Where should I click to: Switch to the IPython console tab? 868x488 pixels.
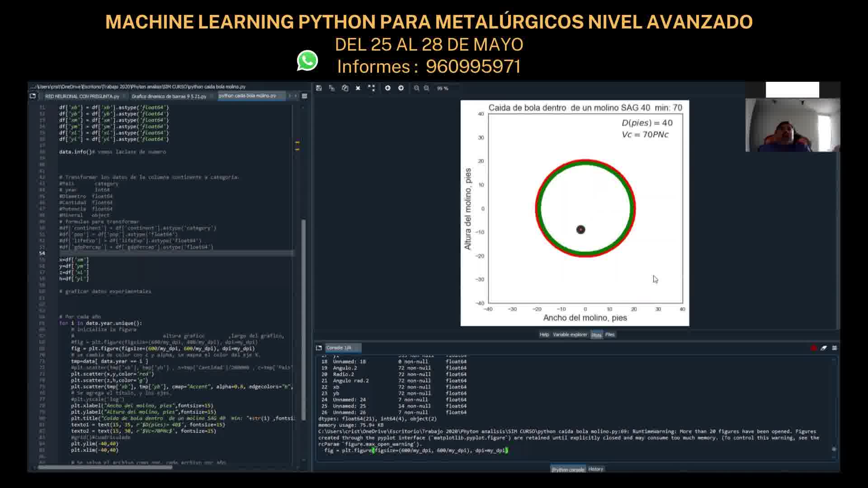point(568,469)
